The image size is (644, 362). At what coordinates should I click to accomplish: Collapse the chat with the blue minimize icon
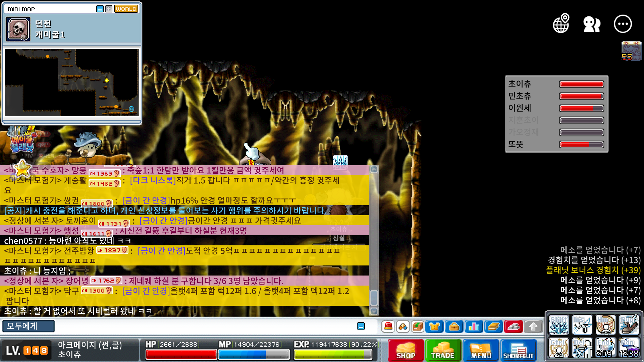tap(361, 326)
